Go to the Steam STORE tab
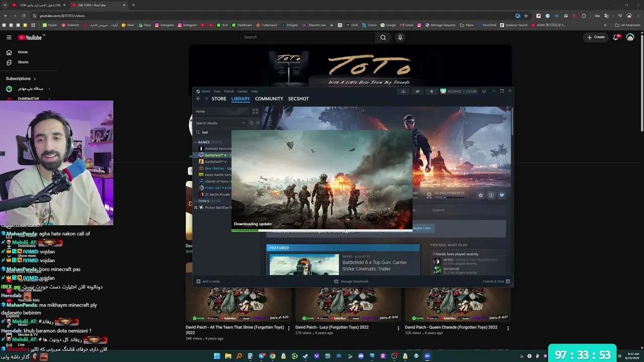Image resolution: width=644 pixels, height=362 pixels. tap(219, 99)
